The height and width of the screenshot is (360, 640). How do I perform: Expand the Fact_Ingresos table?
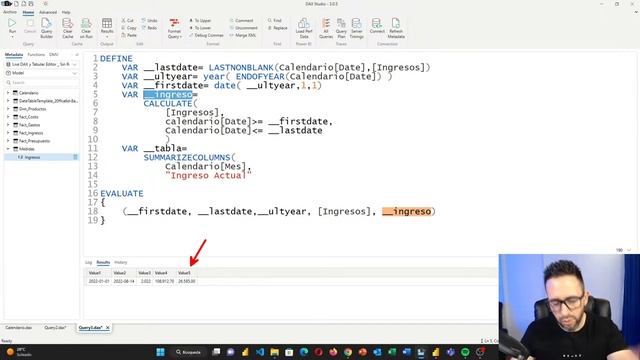(8, 133)
